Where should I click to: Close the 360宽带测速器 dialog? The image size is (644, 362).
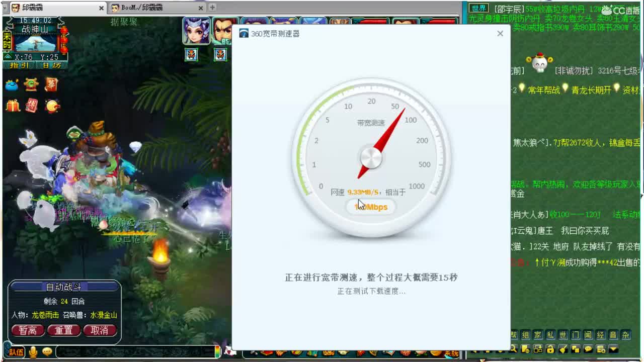(x=500, y=33)
